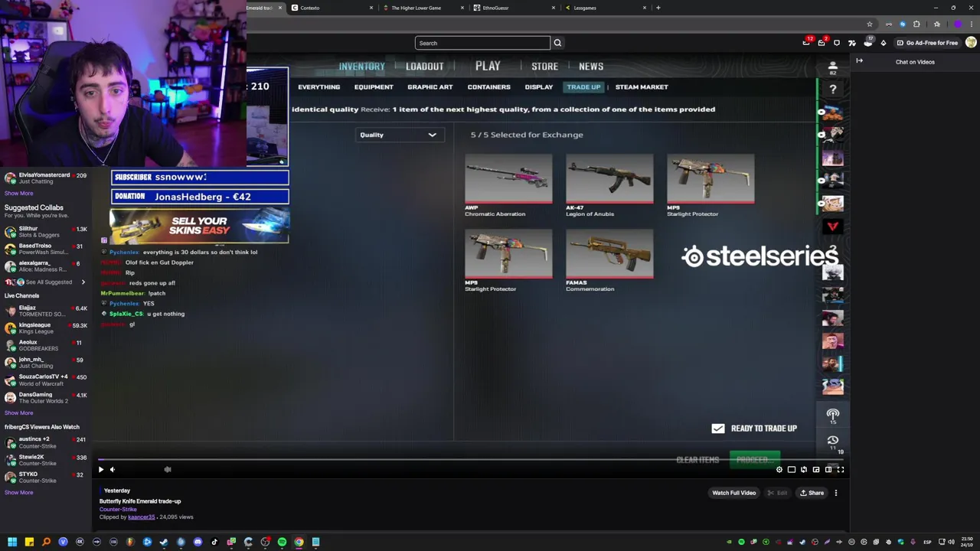980x551 pixels.
Task: Open Stewie2K channel in sidebar
Action: [46, 460]
